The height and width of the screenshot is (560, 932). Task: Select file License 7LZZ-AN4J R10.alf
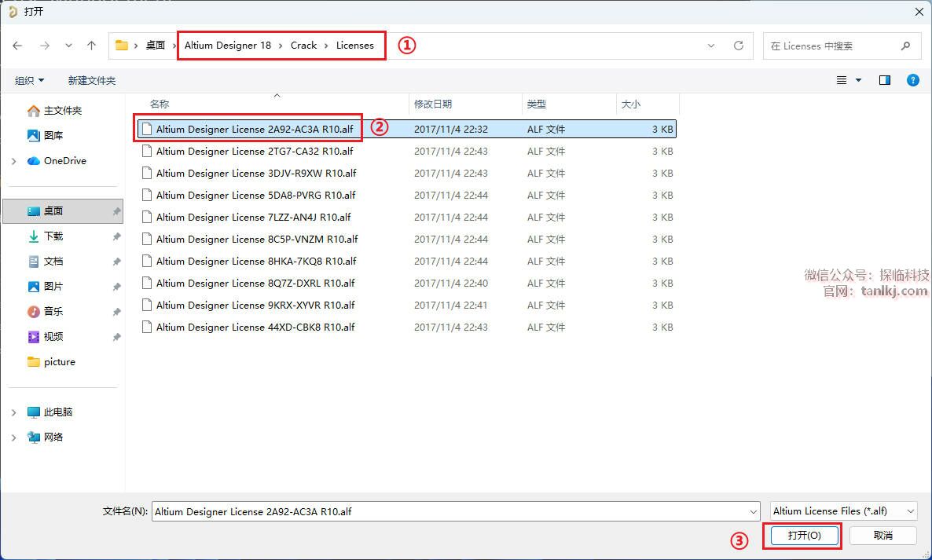point(406,217)
